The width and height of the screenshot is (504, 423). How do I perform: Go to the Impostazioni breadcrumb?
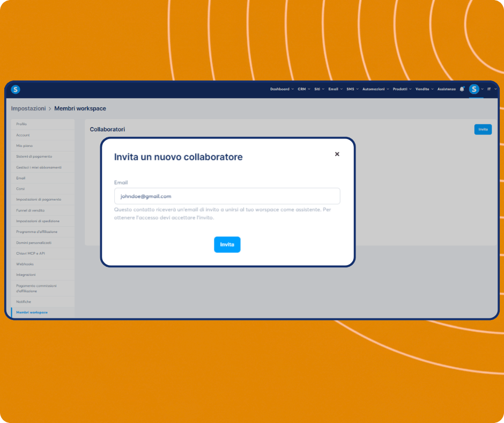pyautogui.click(x=28, y=108)
